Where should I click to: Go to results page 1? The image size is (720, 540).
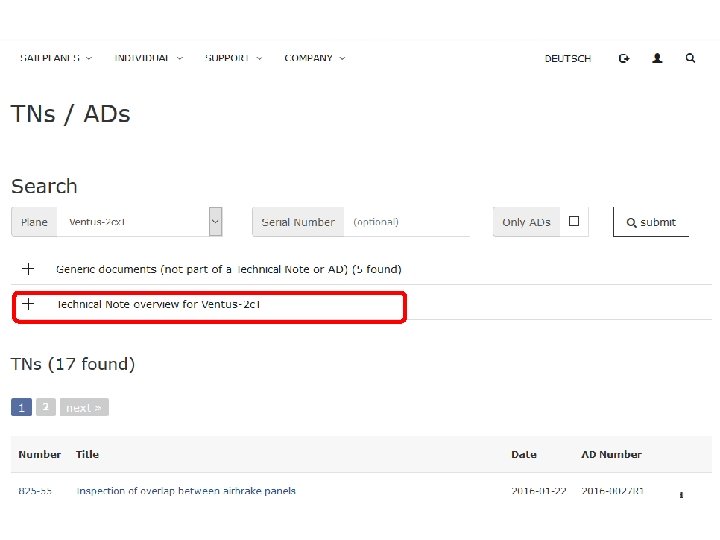tap(21, 407)
